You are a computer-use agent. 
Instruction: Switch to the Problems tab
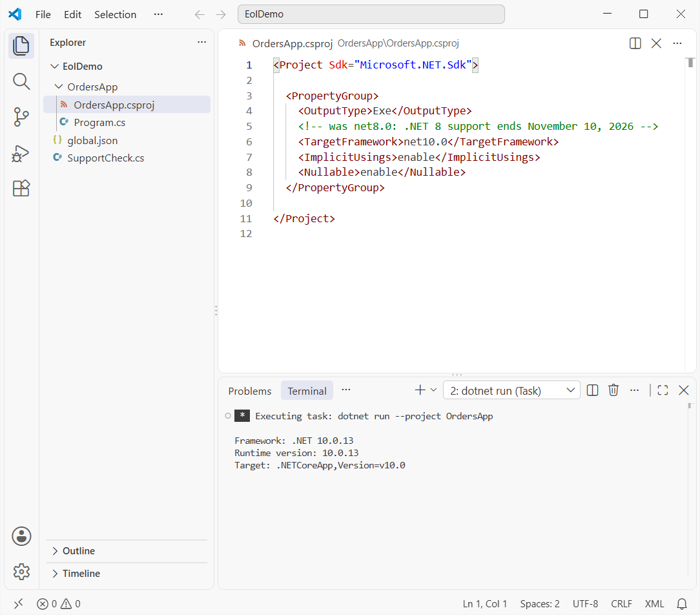pyautogui.click(x=249, y=391)
